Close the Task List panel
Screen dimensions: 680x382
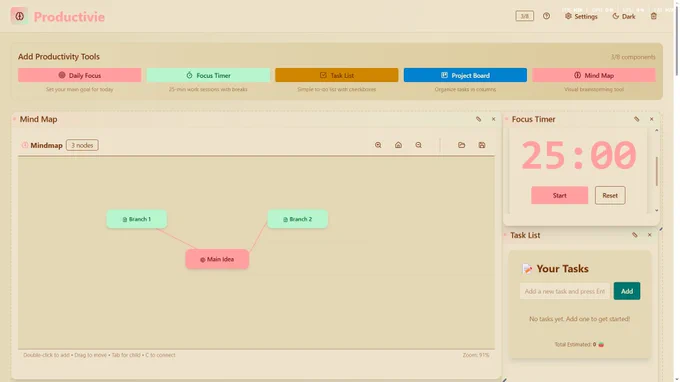coord(650,235)
